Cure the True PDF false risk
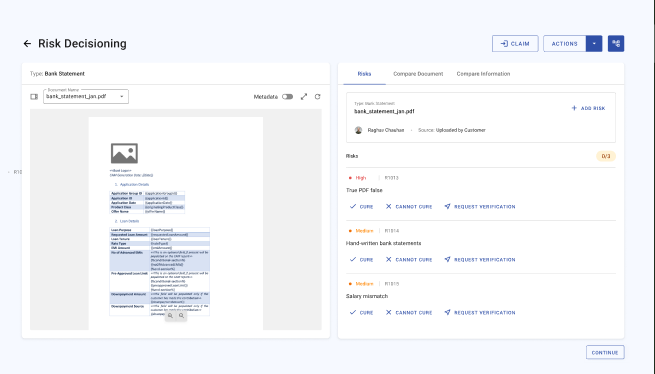Viewport: 655px width, 374px height. [361, 206]
